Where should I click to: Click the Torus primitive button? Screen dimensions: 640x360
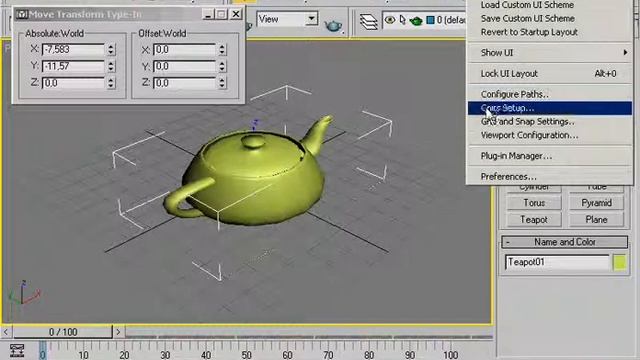pos(534,203)
